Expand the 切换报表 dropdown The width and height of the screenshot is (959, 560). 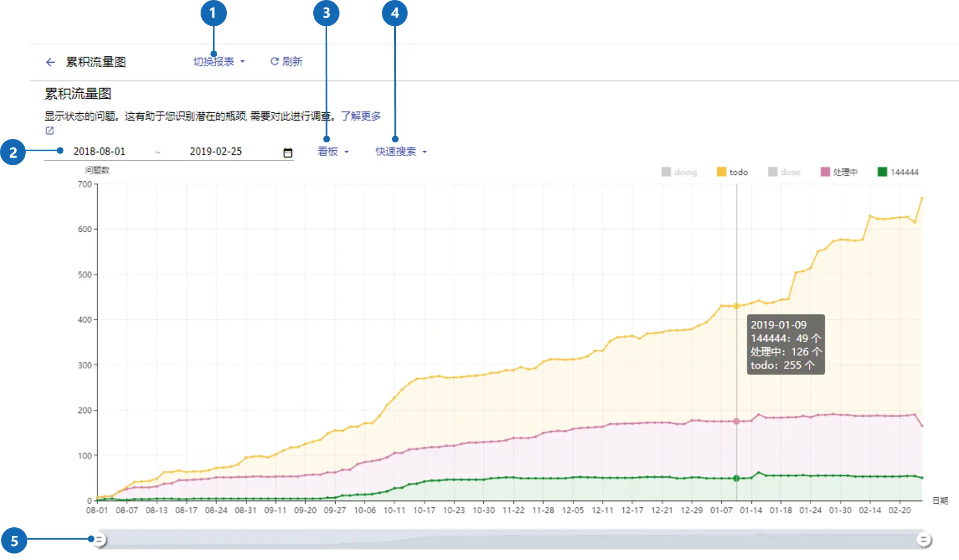coord(219,62)
